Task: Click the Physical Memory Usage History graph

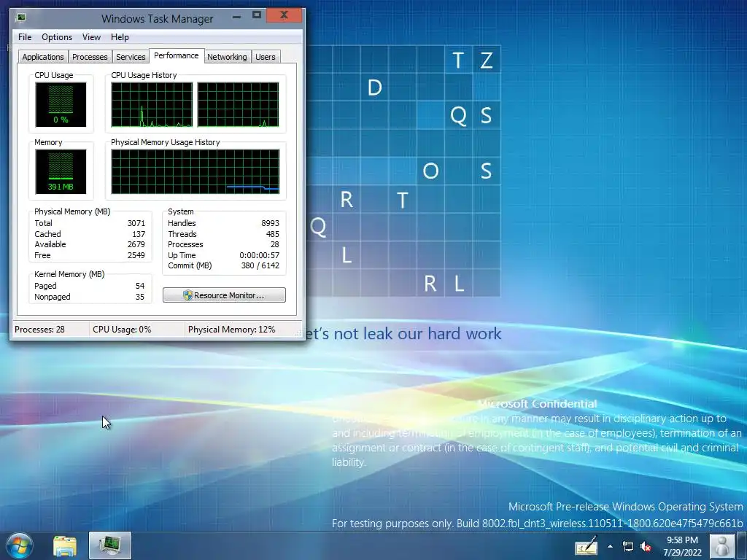Action: click(196, 171)
